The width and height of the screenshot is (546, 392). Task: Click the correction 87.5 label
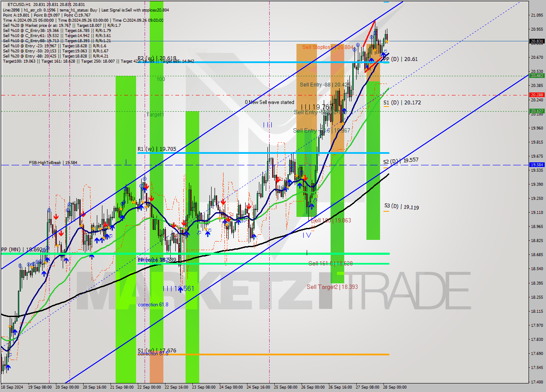(153, 354)
